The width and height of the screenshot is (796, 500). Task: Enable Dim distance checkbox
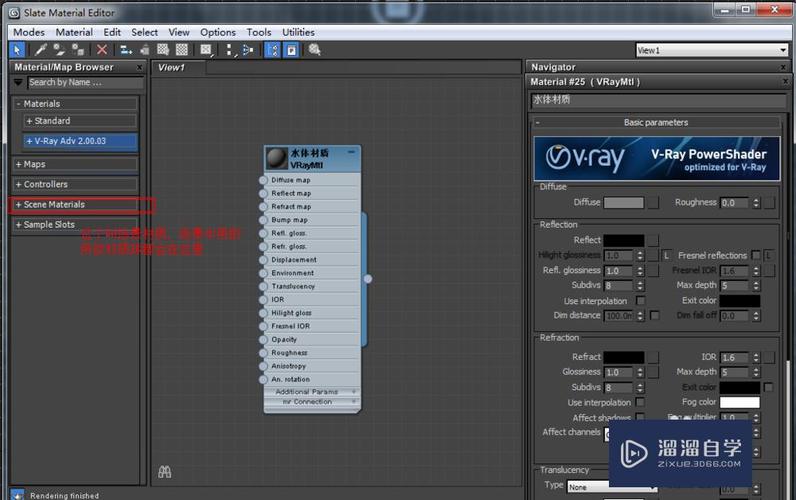[655, 315]
